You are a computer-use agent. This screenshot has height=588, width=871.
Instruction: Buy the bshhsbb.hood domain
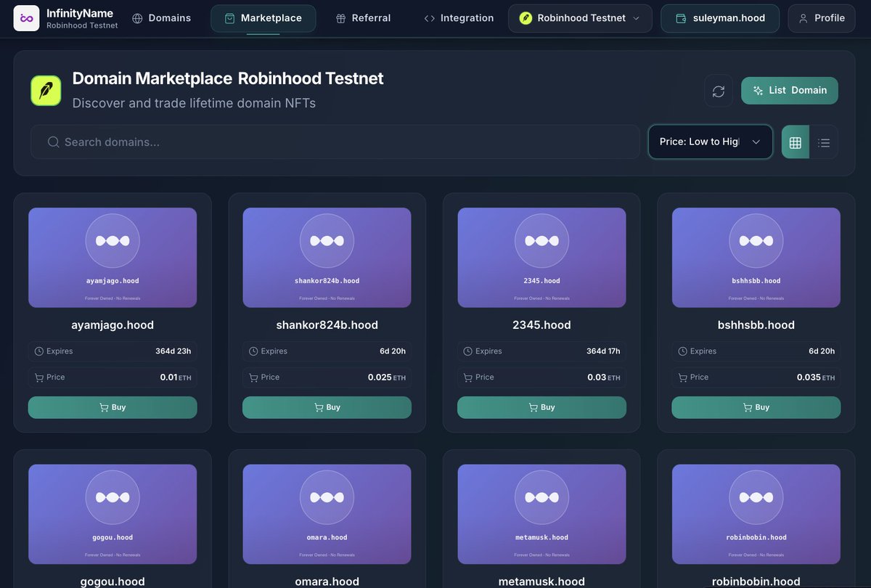[x=756, y=407]
